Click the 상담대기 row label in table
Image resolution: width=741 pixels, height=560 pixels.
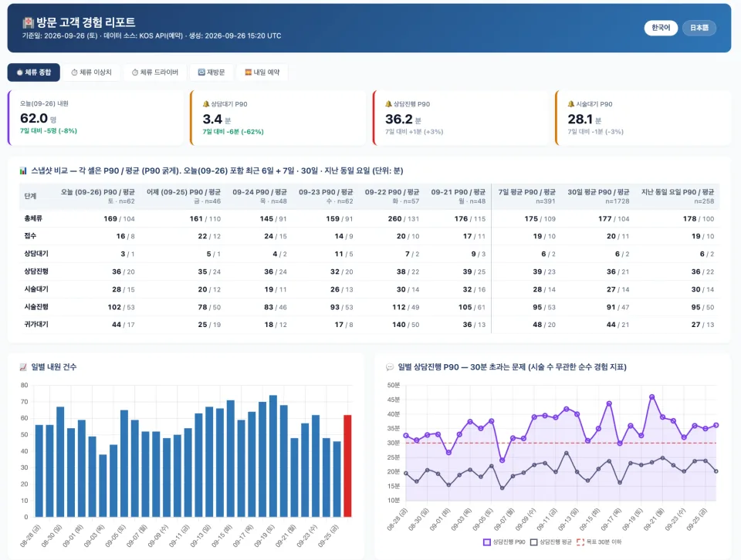pyautogui.click(x=36, y=254)
